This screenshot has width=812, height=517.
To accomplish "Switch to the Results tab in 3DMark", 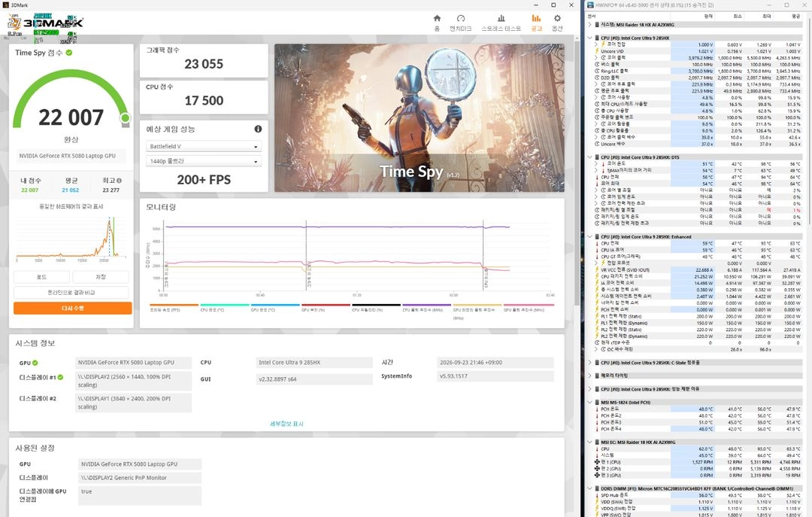I will point(536,23).
